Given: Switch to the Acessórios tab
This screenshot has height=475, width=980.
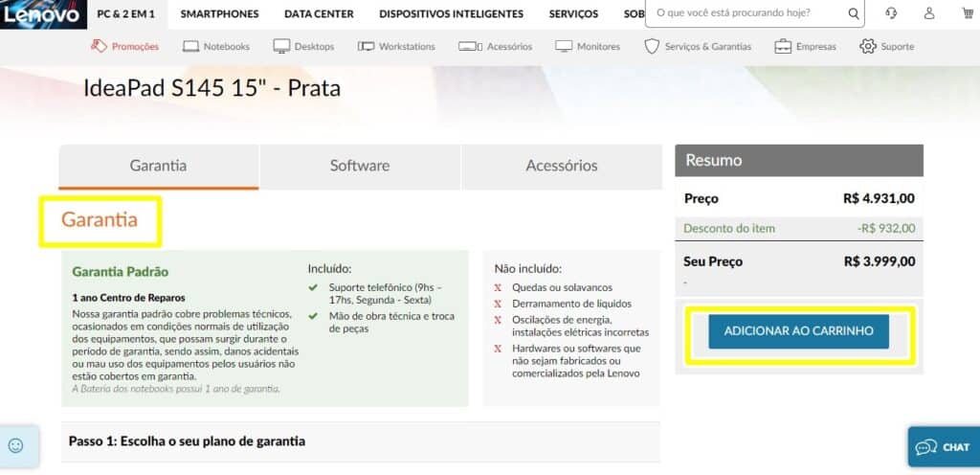Looking at the screenshot, I should coord(561,167).
